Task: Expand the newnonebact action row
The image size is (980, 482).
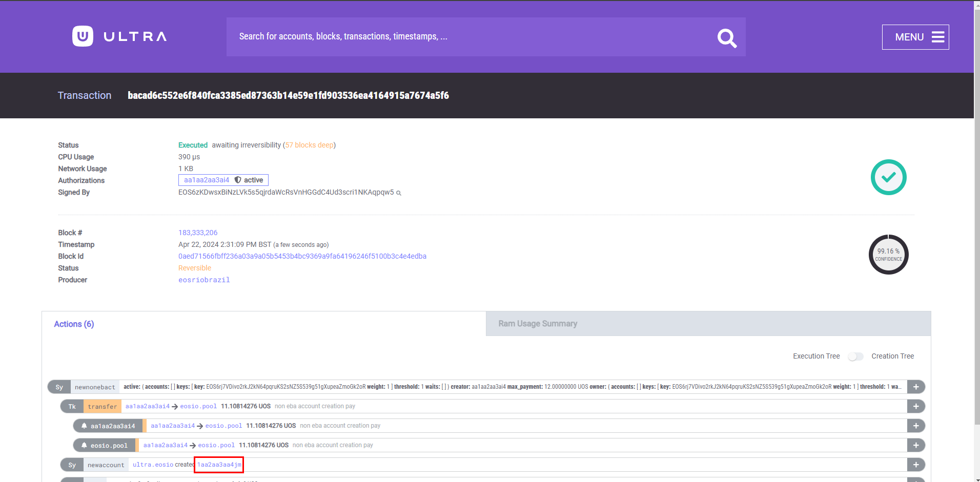Action: point(916,387)
